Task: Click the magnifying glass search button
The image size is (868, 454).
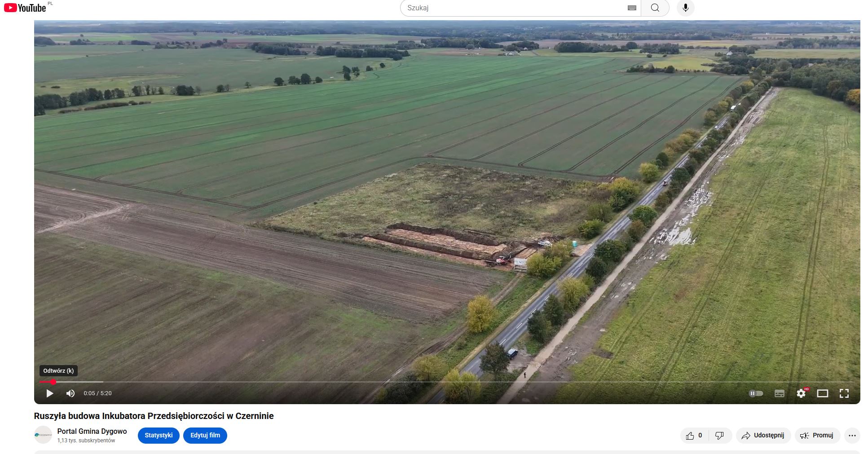Action: (655, 8)
